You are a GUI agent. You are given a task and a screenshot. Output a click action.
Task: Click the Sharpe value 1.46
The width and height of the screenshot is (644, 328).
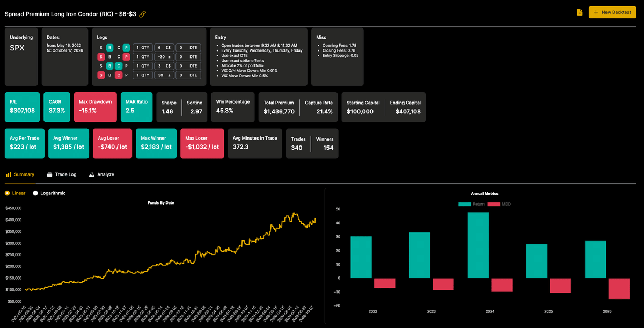click(x=167, y=111)
